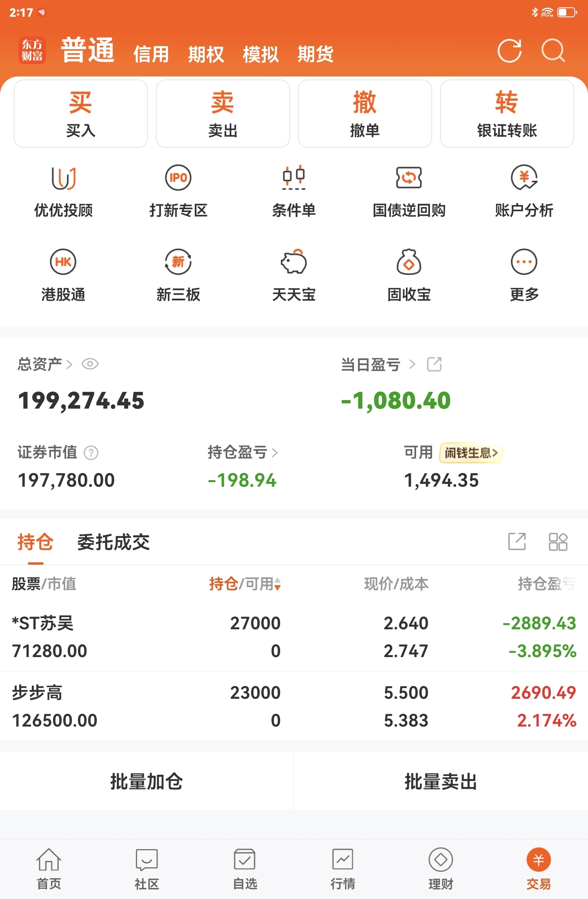Tap the 持仓盈亏 column header
Image resolution: width=588 pixels, height=899 pixels.
pyautogui.click(x=547, y=584)
